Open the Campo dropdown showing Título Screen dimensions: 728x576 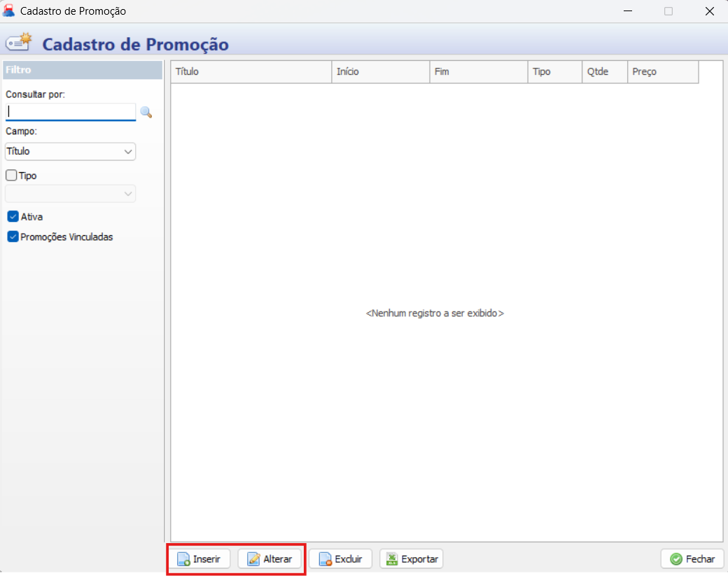[70, 151]
